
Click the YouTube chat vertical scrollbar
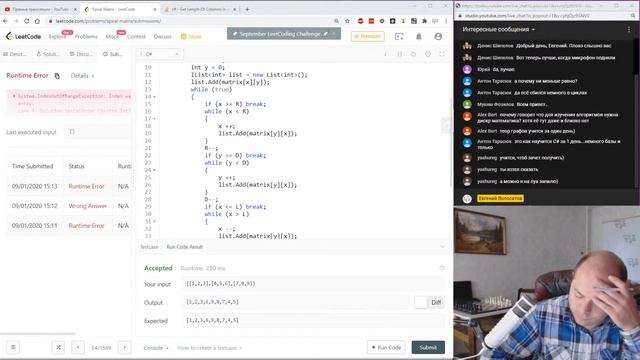point(637,57)
